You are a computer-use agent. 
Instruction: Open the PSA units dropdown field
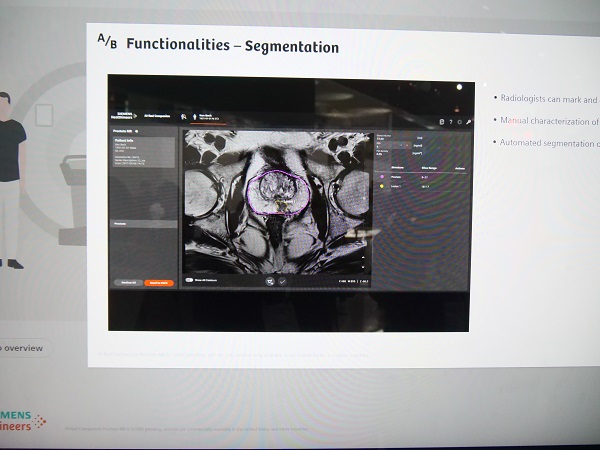418,145
